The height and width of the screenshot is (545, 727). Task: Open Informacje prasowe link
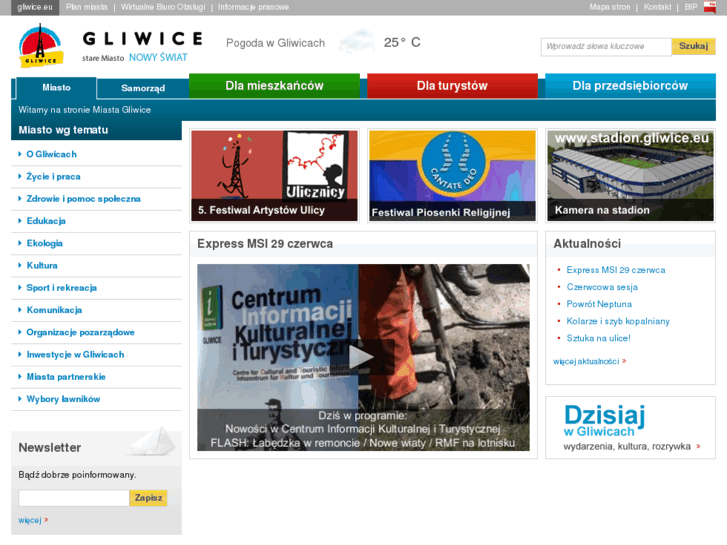pos(253,7)
